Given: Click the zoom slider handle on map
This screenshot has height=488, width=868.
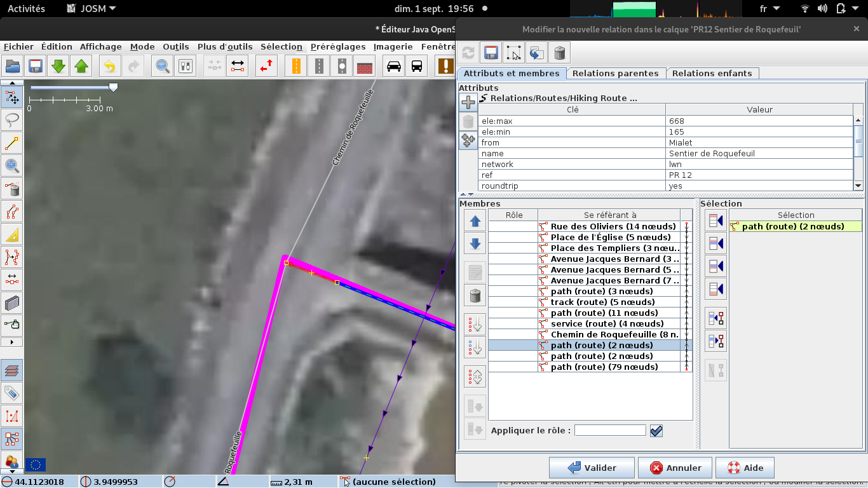Looking at the screenshot, I should [x=113, y=88].
